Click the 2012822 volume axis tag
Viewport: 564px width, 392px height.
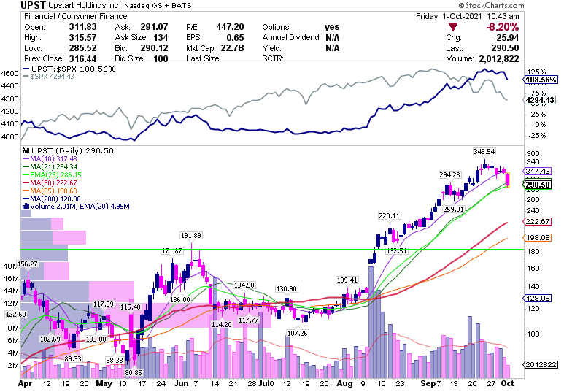(x=540, y=365)
